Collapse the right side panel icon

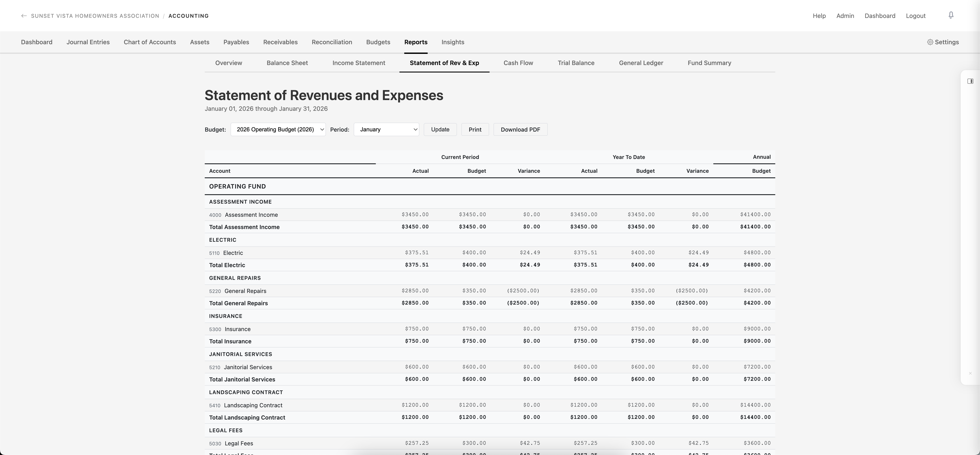[970, 81]
